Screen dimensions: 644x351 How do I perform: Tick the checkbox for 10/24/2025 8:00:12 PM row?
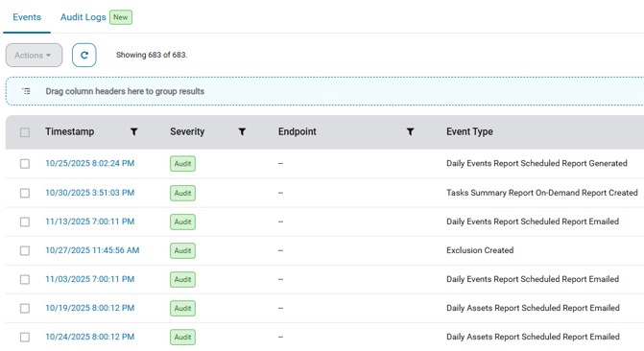[25, 337]
